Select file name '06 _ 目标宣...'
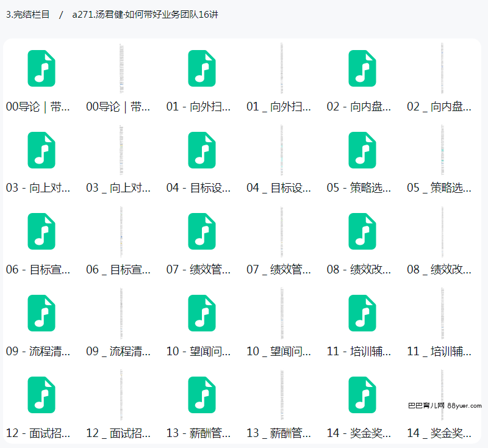Image resolution: width=488 pixels, height=448 pixels. pyautogui.click(x=118, y=270)
